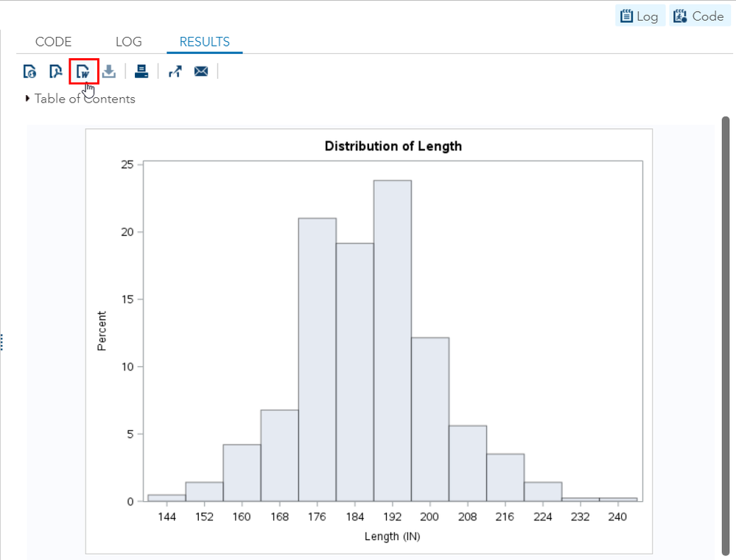736x560 pixels.
Task: Download results as PDF file icon
Action: [55, 71]
